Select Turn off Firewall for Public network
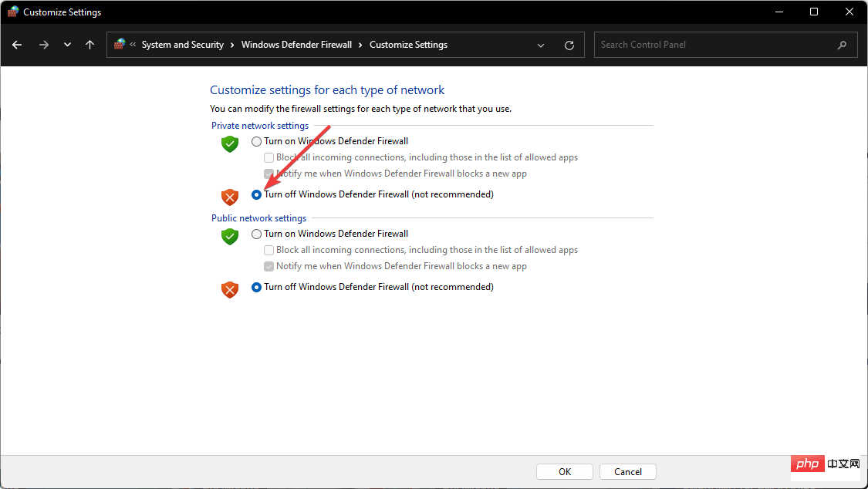The image size is (868, 489). 257,287
